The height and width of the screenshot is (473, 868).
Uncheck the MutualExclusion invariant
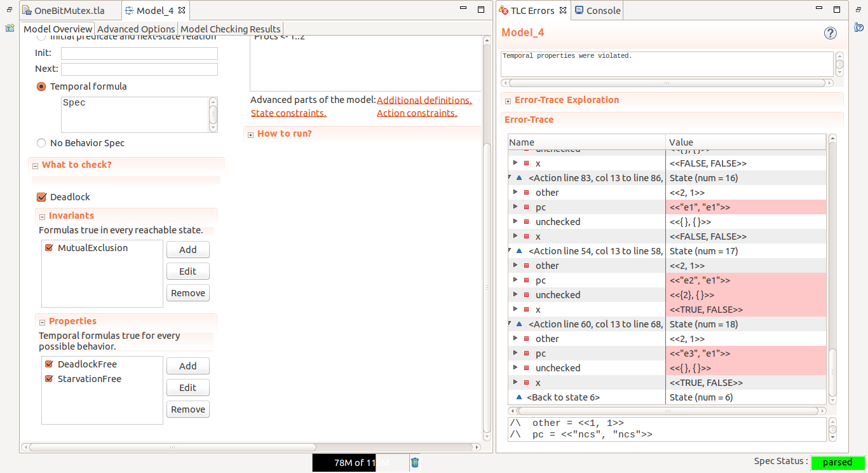point(49,248)
